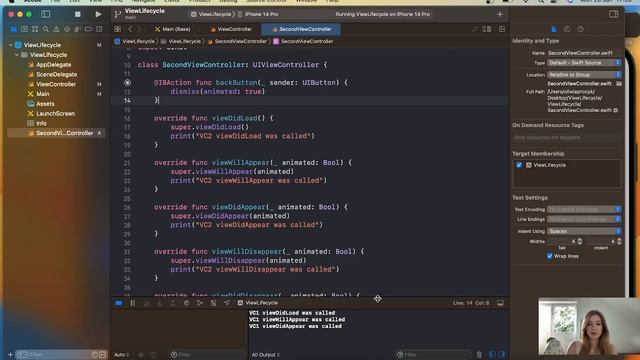Add a new file with navigator plus
This screenshot has height=360, width=640.
(x=10, y=355)
